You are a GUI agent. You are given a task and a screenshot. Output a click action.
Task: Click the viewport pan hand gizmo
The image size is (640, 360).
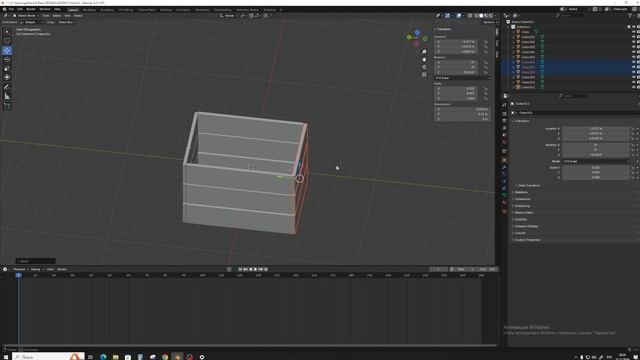(x=424, y=60)
